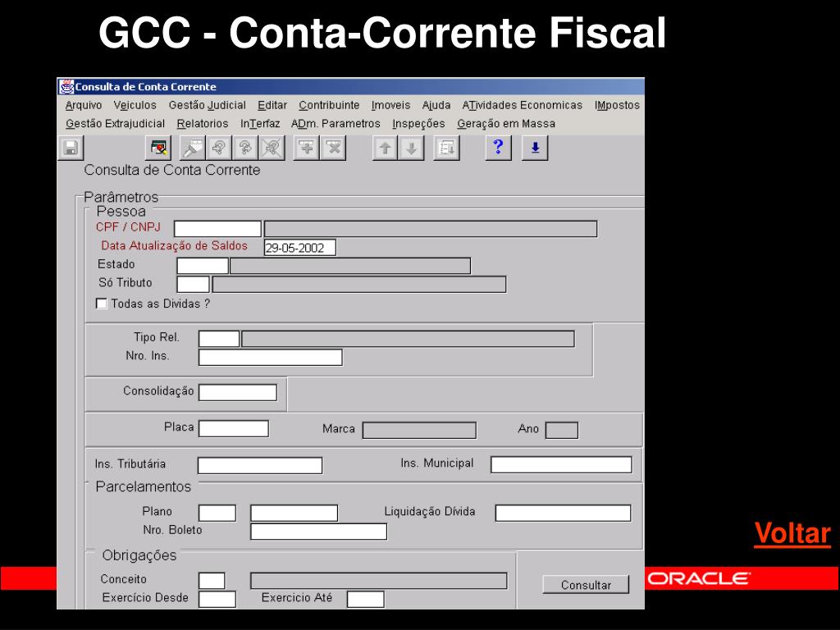
Task: Click the Tipo Rel. code input field
Action: click(219, 339)
